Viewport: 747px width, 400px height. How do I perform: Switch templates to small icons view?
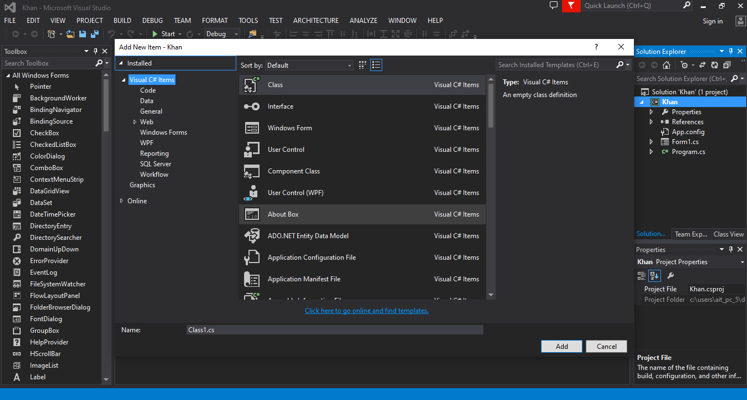(363, 65)
